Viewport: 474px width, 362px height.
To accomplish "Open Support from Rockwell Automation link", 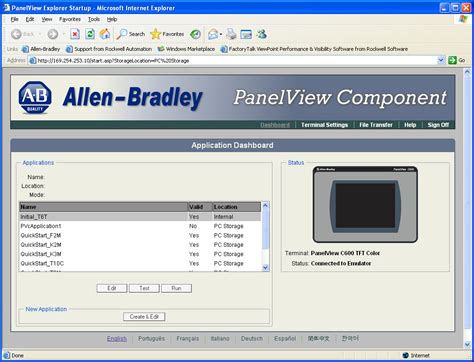I will click(109, 49).
